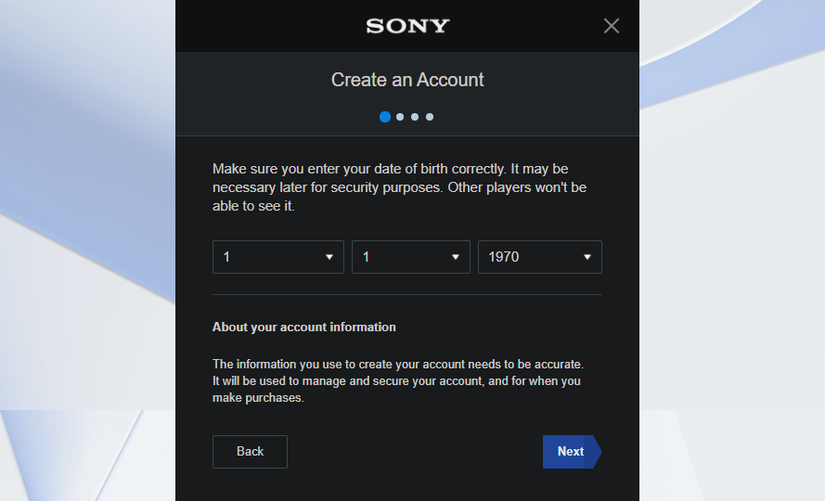Select the third progress step dot
825x501 pixels.
415,117
